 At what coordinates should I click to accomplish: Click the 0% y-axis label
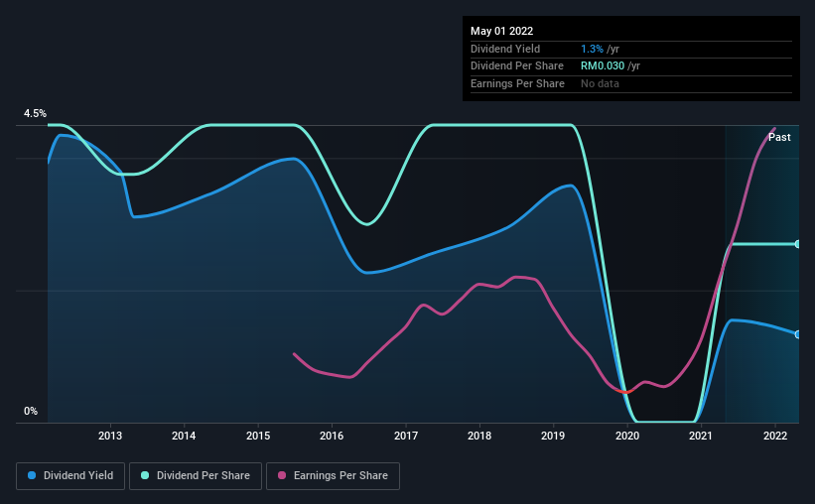coord(31,411)
